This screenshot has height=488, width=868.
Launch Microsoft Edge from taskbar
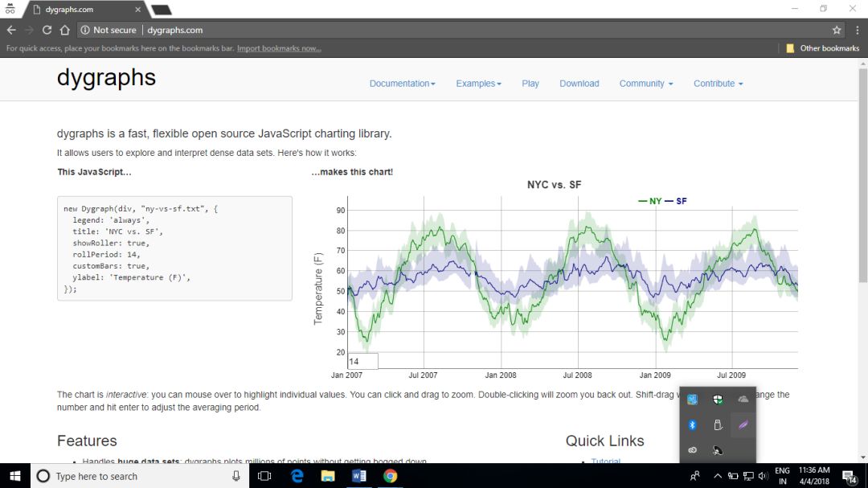[297, 476]
